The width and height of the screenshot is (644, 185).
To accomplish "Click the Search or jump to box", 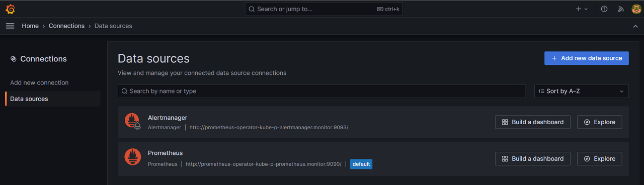I will [x=324, y=9].
